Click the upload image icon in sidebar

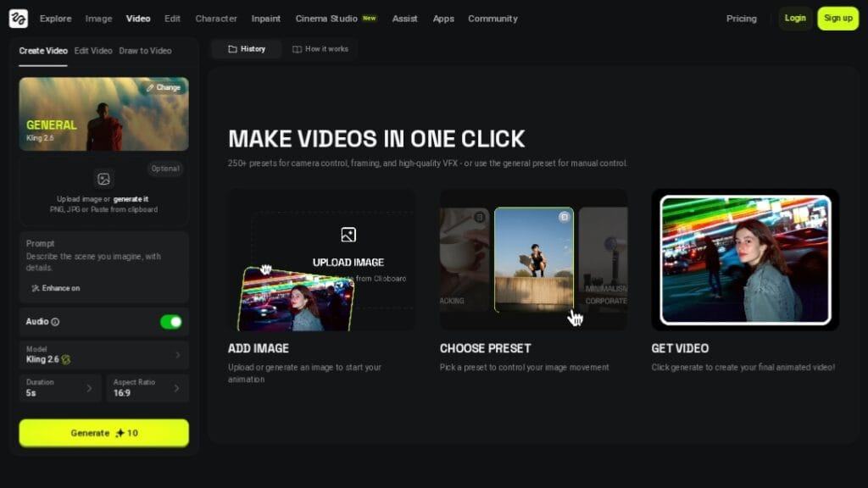103,179
